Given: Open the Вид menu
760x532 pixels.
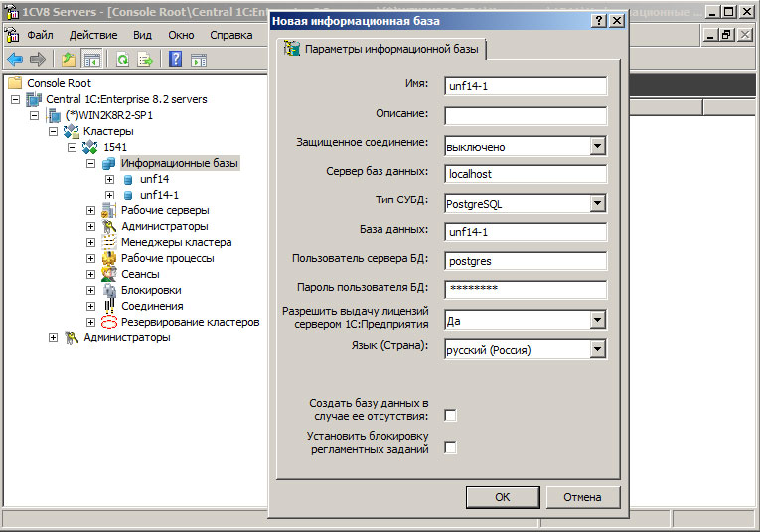Looking at the screenshot, I should (x=142, y=35).
